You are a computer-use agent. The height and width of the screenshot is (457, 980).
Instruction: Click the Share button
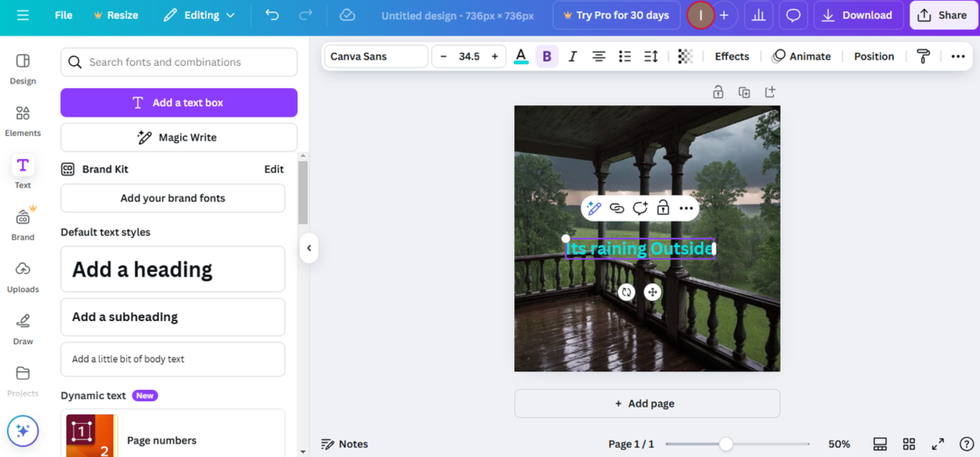click(943, 15)
